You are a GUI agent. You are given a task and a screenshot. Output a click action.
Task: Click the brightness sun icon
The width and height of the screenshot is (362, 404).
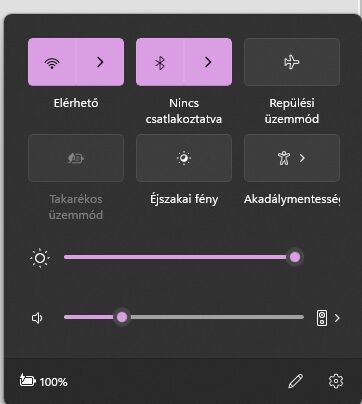pos(40,258)
